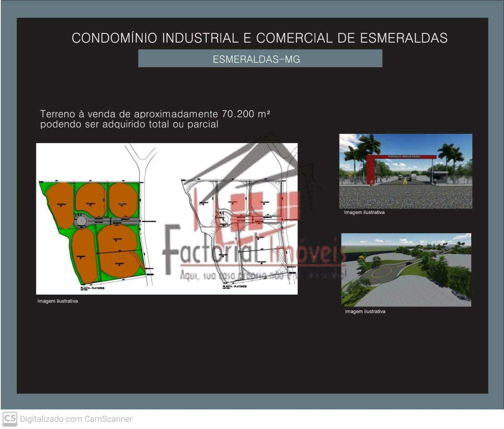Click the CamScanner CS logo icon
The image size is (504, 429).
click(9, 419)
